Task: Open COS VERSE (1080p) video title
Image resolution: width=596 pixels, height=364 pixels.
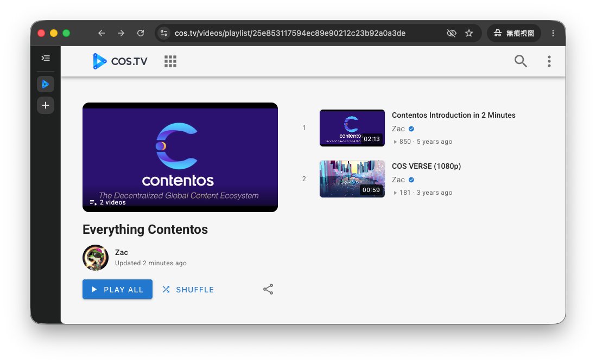Action: (426, 166)
